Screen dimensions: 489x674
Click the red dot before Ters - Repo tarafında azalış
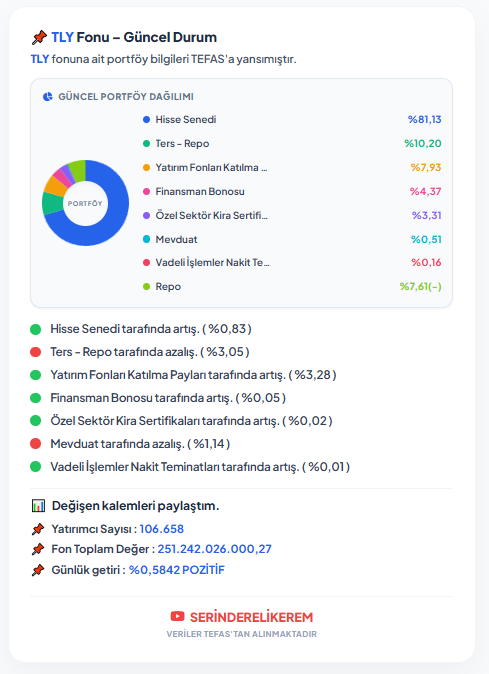(x=36, y=352)
